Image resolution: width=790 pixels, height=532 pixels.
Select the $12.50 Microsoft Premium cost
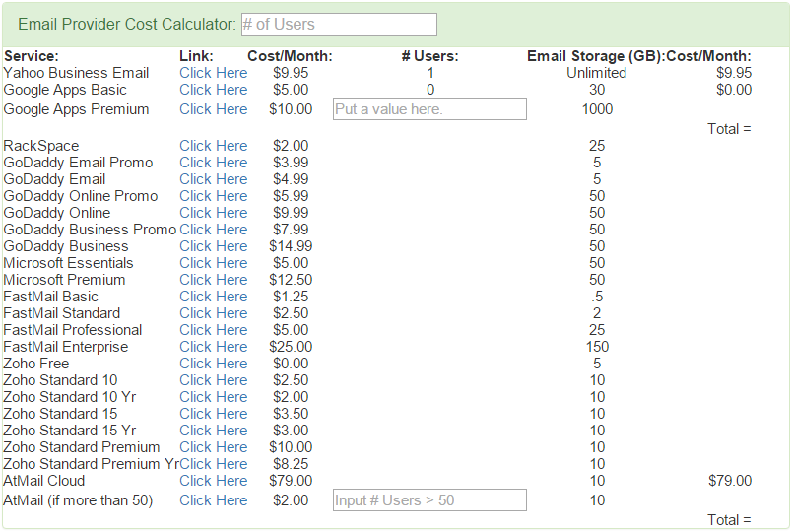pyautogui.click(x=291, y=280)
